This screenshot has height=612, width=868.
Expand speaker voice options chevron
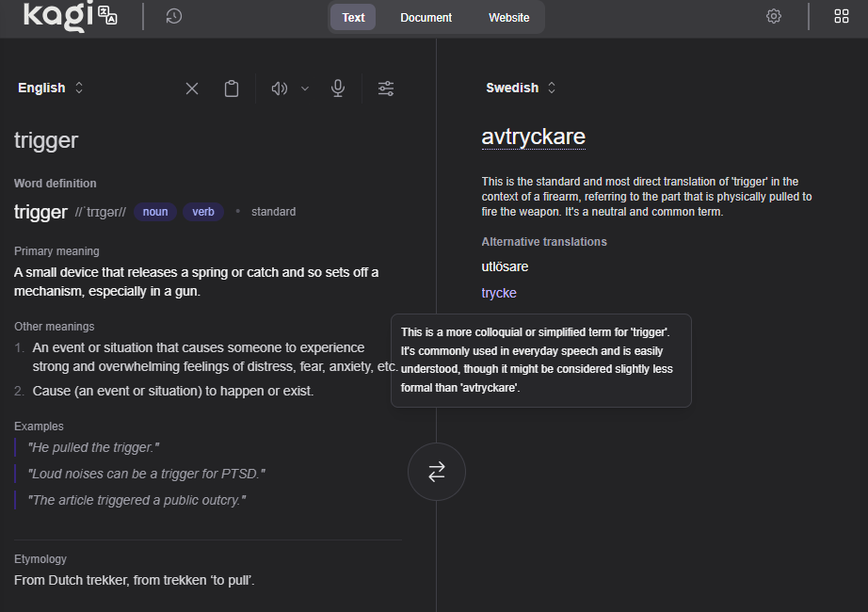tap(305, 89)
